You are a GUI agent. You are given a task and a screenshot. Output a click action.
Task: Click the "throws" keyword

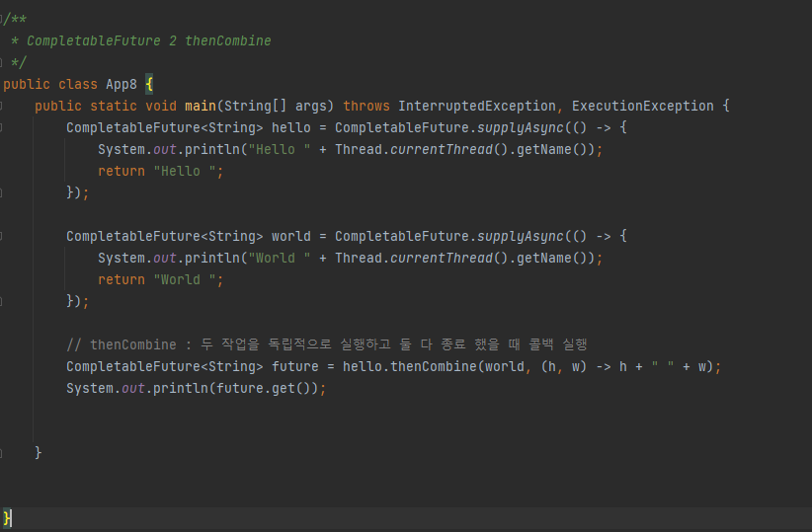click(x=366, y=106)
